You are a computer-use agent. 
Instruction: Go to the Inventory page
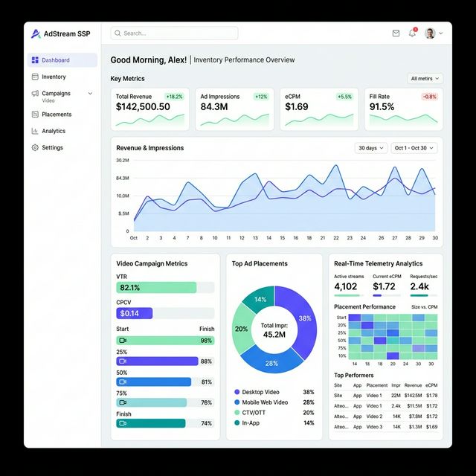(54, 77)
